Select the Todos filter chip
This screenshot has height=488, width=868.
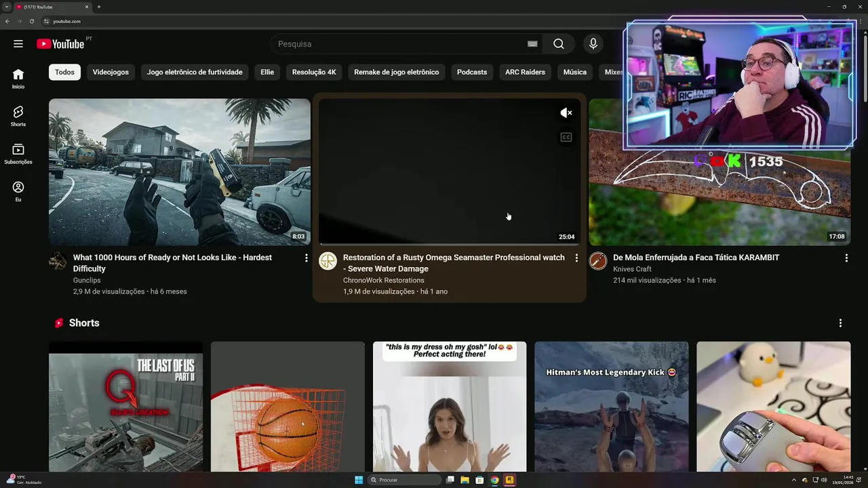click(x=64, y=72)
